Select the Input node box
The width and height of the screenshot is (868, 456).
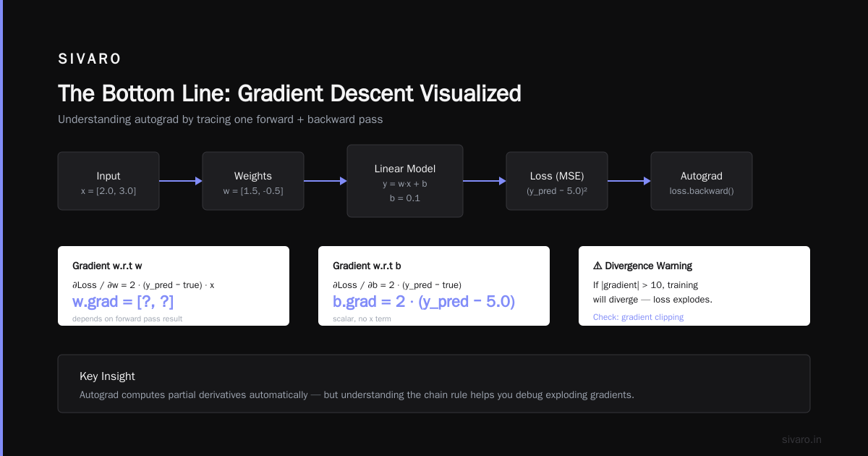click(109, 181)
